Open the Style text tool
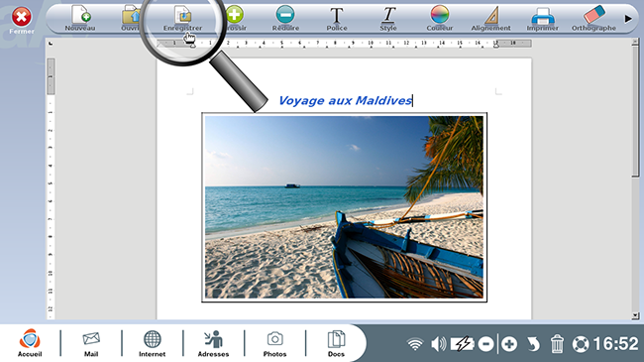644x362 pixels. (388, 19)
